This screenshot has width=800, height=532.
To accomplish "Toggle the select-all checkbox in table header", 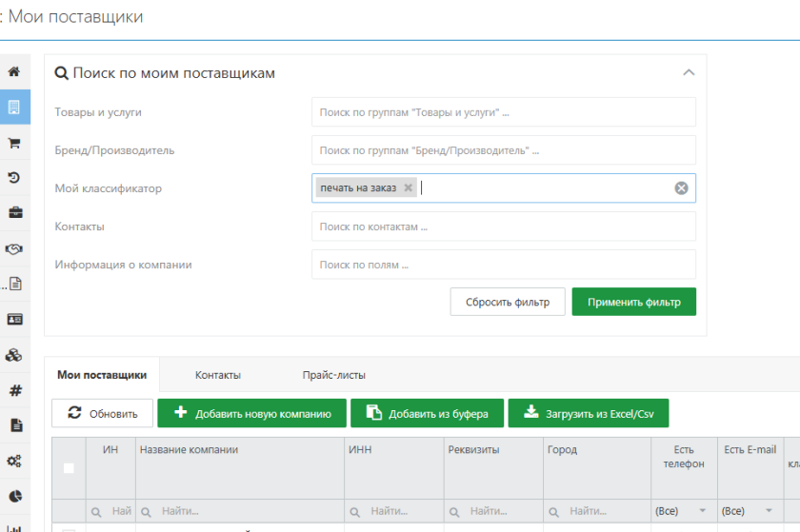I will (68, 467).
